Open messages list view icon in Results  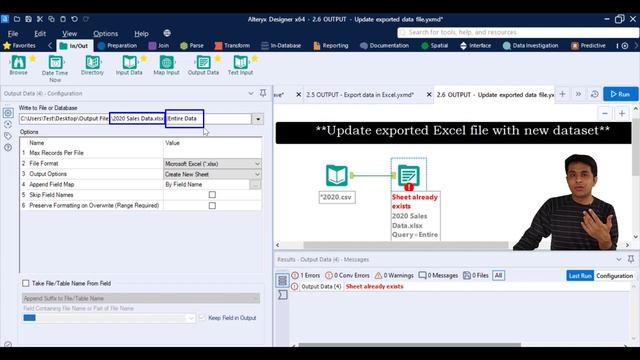[282, 280]
